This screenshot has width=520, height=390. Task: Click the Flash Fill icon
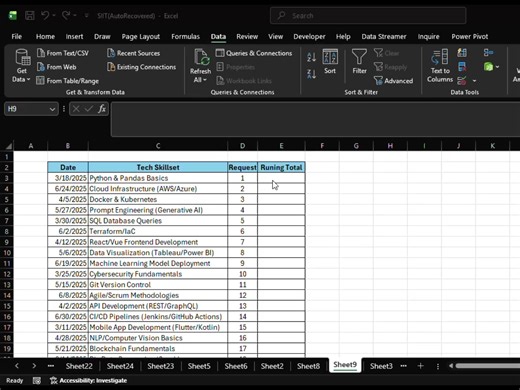pyautogui.click(x=462, y=53)
